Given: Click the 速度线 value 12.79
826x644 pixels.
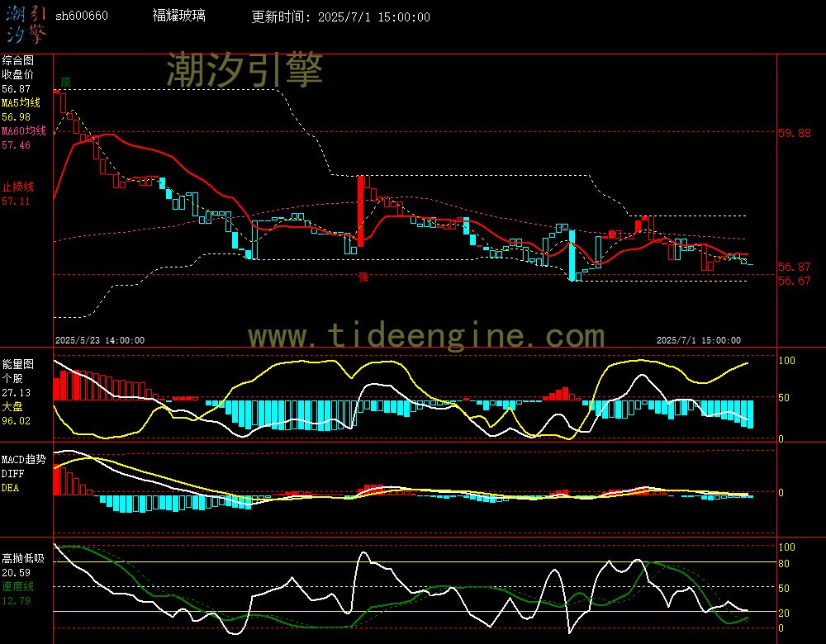Looking at the screenshot, I should (x=16, y=601).
